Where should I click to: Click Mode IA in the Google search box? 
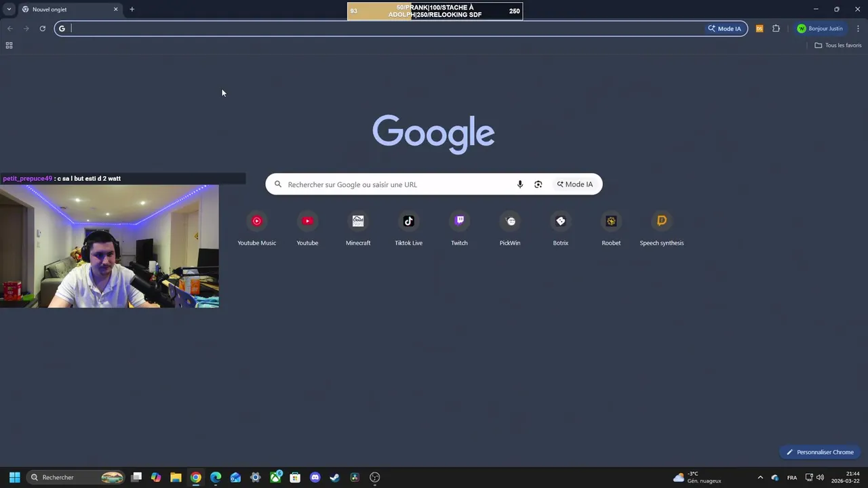tap(575, 184)
